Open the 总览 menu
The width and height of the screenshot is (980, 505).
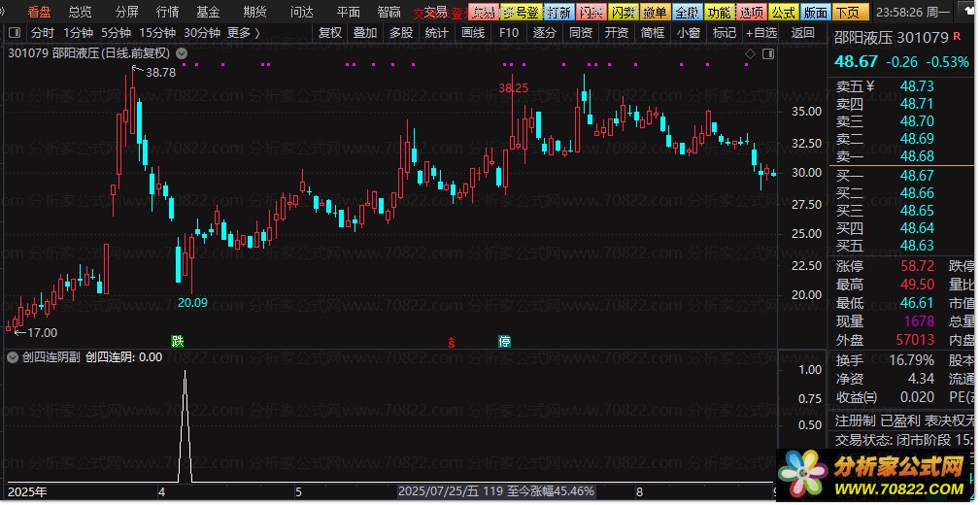pos(80,12)
